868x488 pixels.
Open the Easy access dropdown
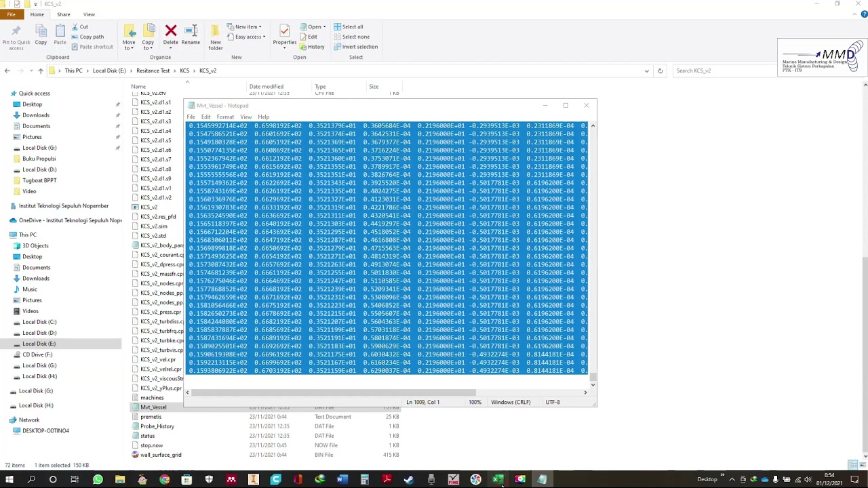pos(247,37)
